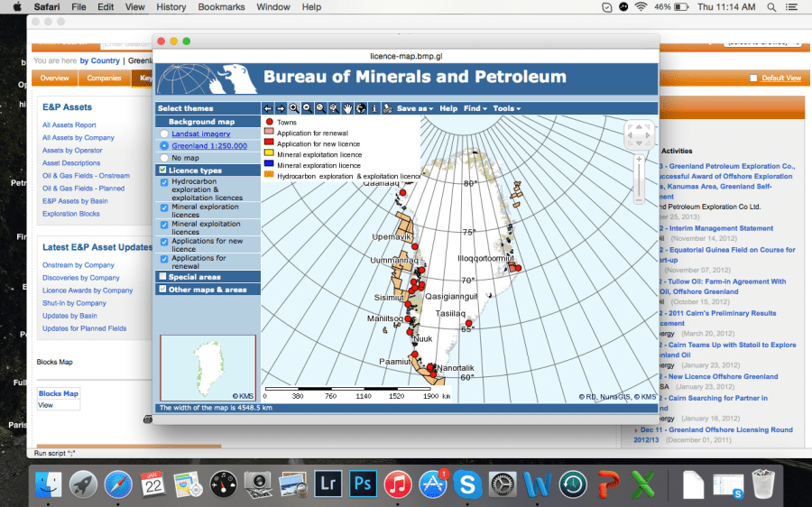Open Time Machine from the dock
Image resolution: width=812 pixels, height=507 pixels.
click(573, 484)
